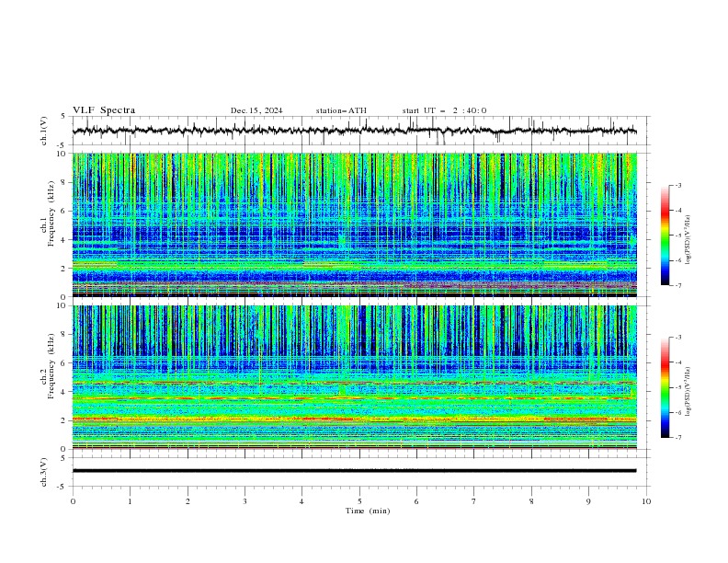Click the time axis tick label "2"
Screen dimensions: 728x563
click(x=188, y=501)
